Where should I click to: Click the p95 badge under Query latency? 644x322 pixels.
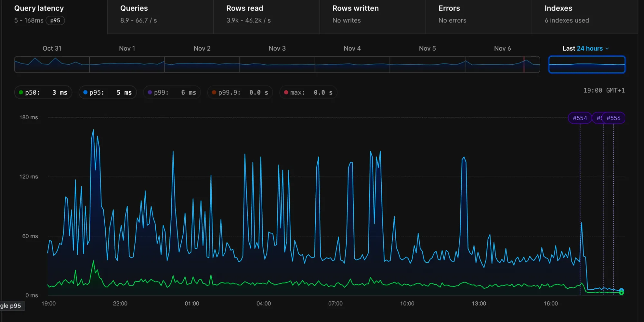pos(56,21)
